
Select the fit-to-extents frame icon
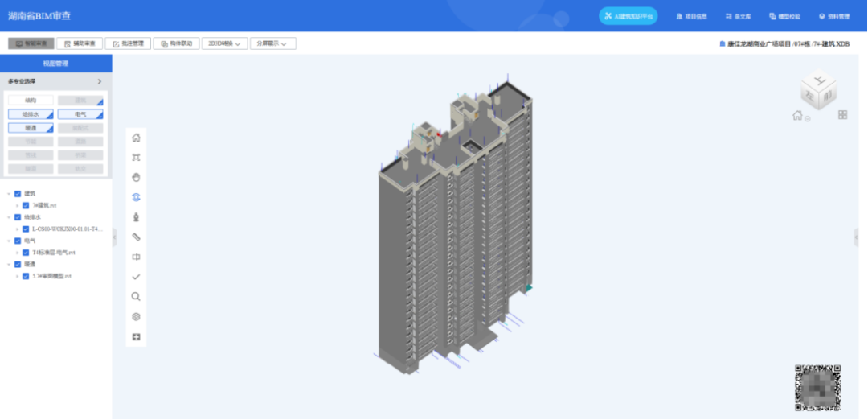(136, 158)
